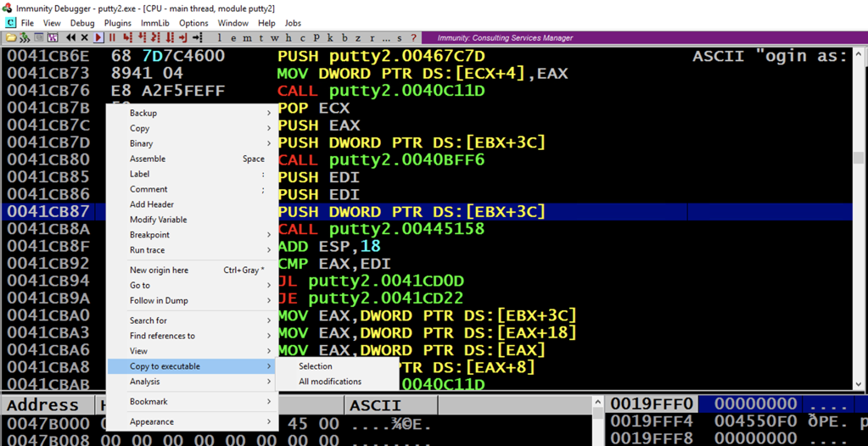Viewport: 868px width, 446px height.
Task: Open the View context submenu entry
Action: [192, 351]
